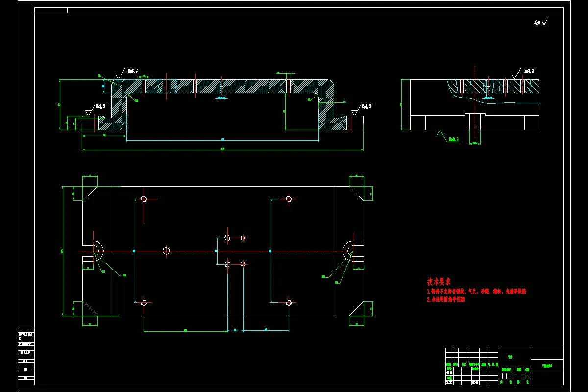Select the upper-left hole of the central four-hole group

(x=227, y=238)
